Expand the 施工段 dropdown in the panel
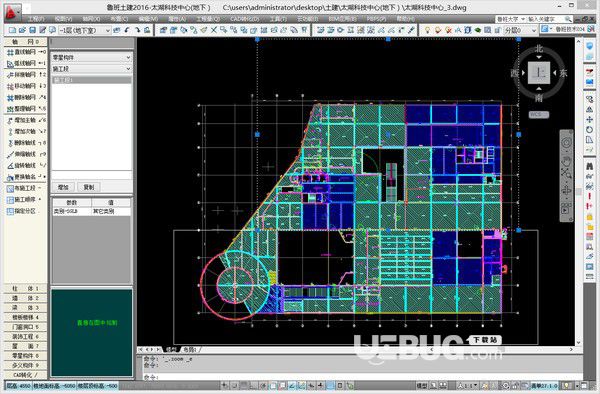This screenshot has height=394, width=600. click(91, 69)
